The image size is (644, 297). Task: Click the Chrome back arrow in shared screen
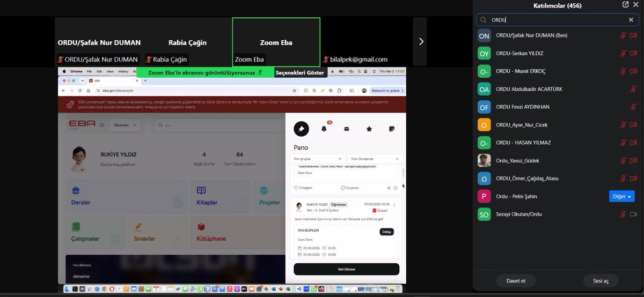coord(64,91)
